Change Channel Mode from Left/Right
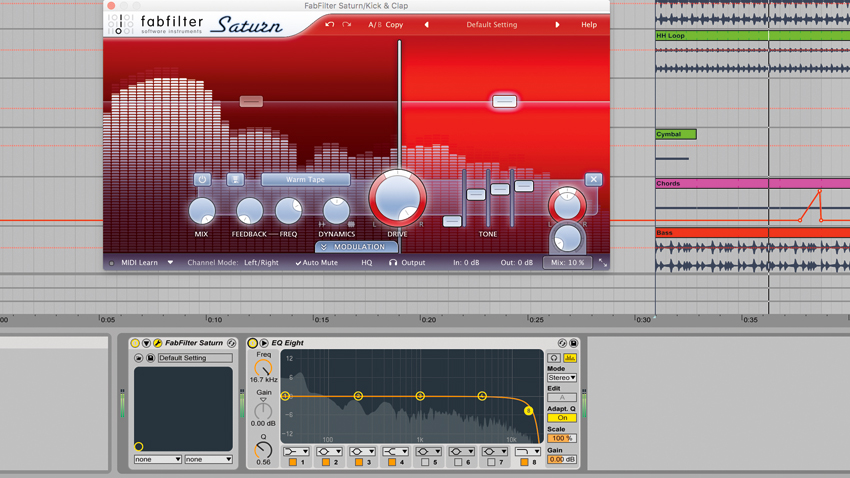The height and width of the screenshot is (478, 850). pyautogui.click(x=261, y=262)
